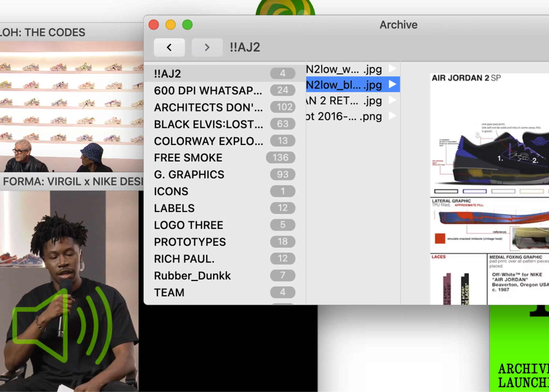Select the G. GRAPHICS folder
The width and height of the screenshot is (549, 392).
(x=225, y=175)
